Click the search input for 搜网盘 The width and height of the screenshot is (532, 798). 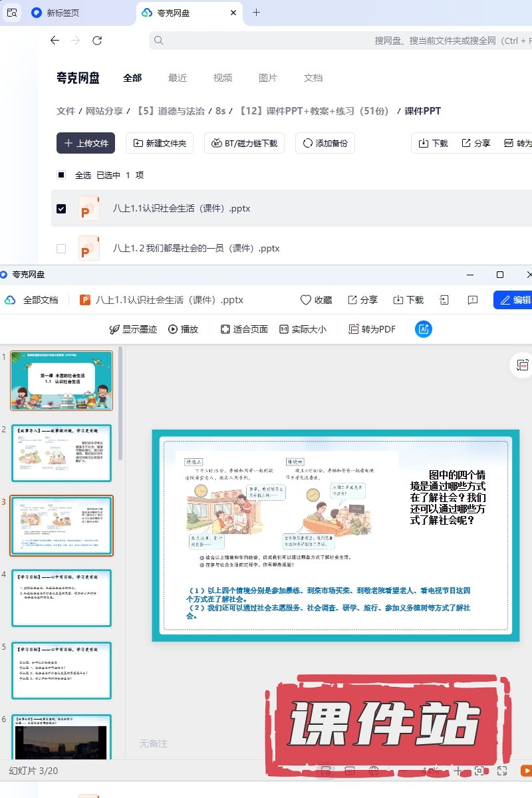coord(332,41)
